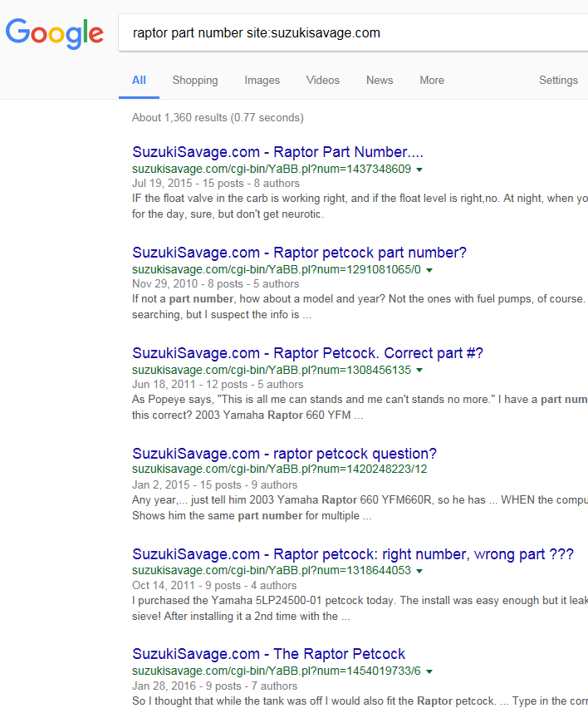Open the 'Raptor Part Number....' result
The width and height of the screenshot is (588, 708).
(277, 152)
